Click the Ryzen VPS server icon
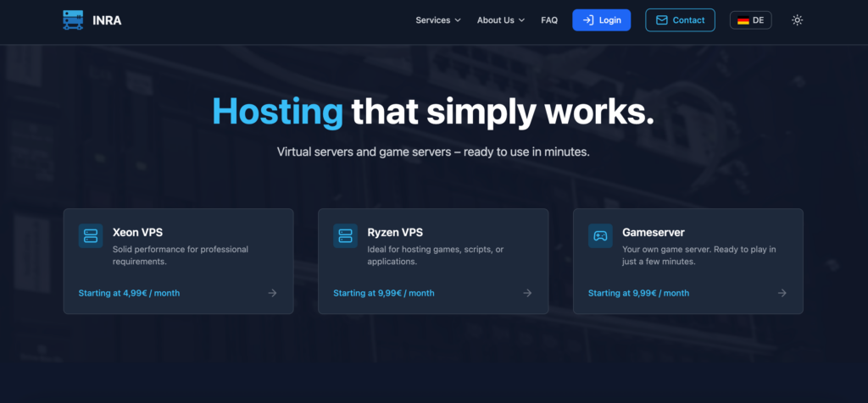Image resolution: width=868 pixels, height=403 pixels. click(x=345, y=236)
